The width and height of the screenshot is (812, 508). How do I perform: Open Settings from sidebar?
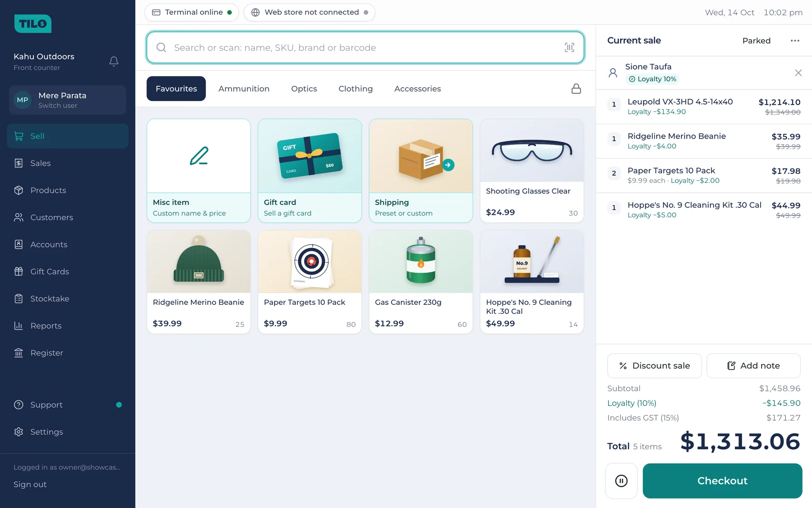click(x=68, y=432)
